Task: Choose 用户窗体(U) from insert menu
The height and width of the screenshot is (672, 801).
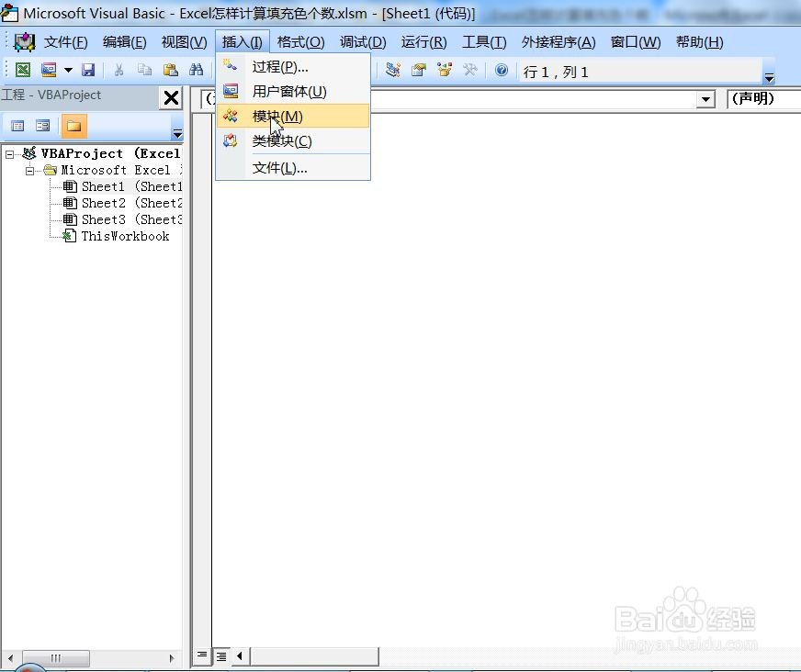Action: pos(293,92)
